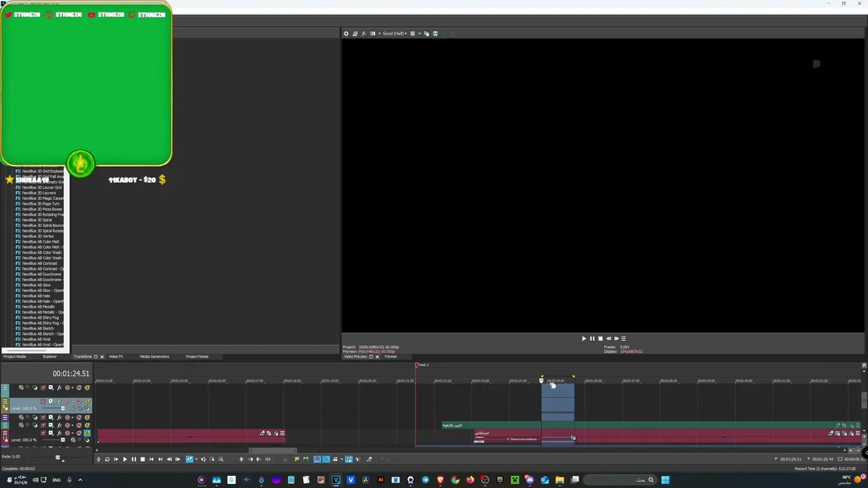
Task: Adjust the Rate slider below track list
Action: click(x=58, y=457)
